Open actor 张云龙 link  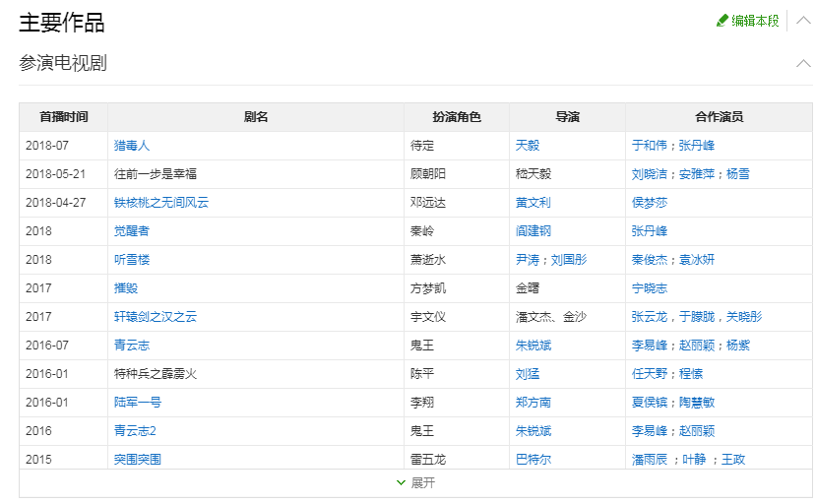coord(649,317)
